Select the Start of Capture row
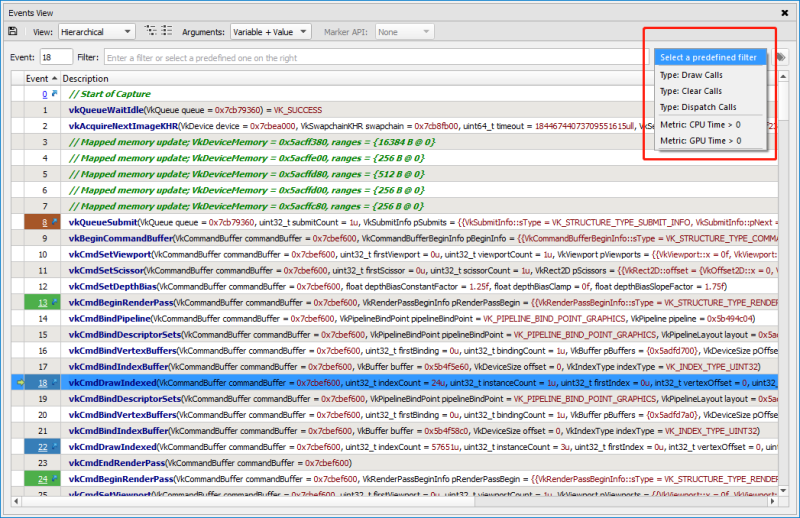 click(x=394, y=94)
